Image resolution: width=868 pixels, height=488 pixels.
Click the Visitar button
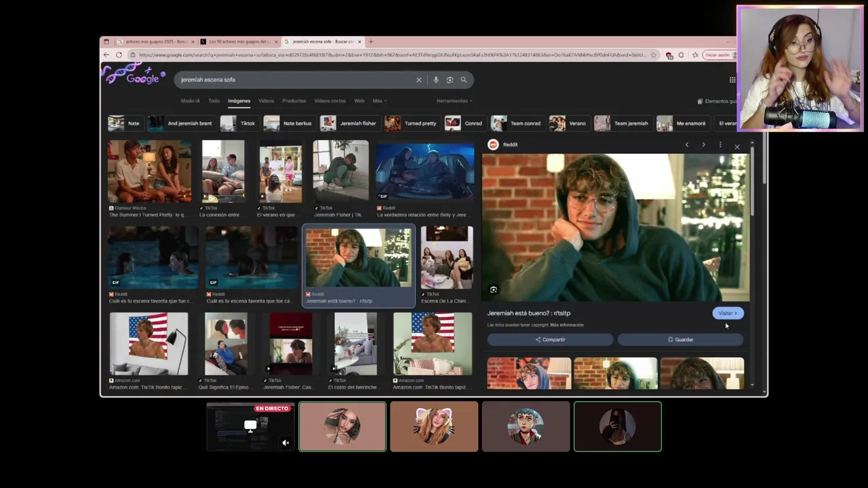[x=728, y=313]
